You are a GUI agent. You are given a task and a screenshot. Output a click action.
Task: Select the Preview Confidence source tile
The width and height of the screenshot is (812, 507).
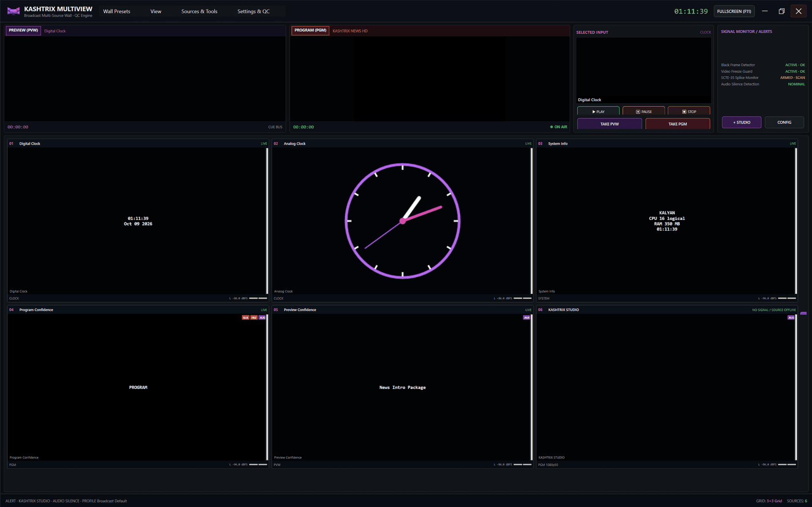point(402,387)
